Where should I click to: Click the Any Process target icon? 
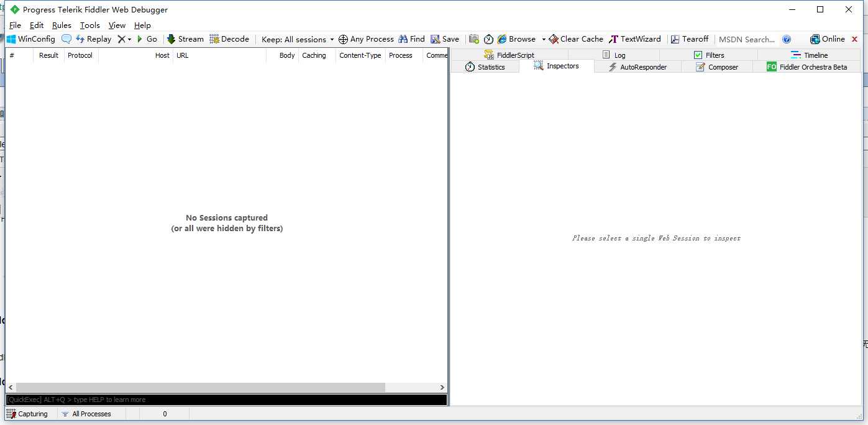(x=343, y=39)
